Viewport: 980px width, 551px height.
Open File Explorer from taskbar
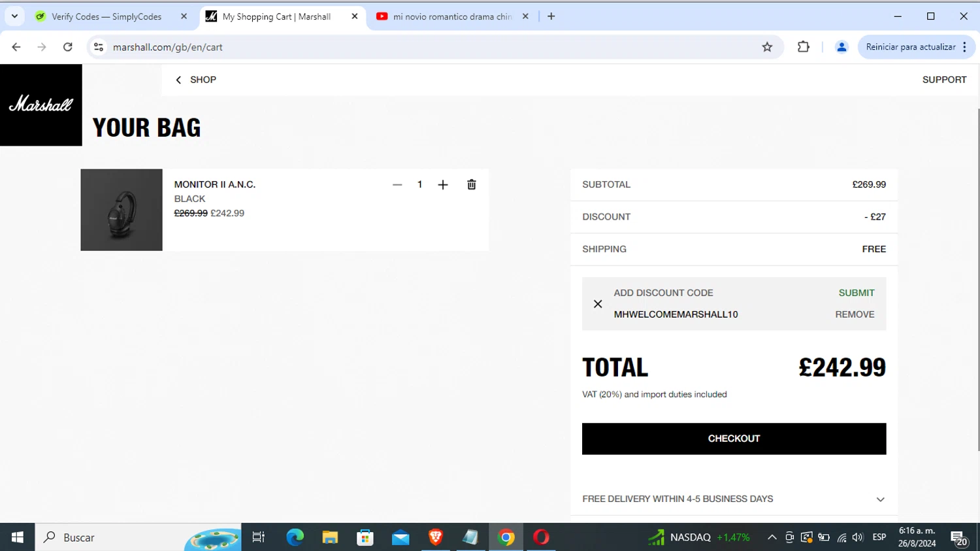tap(330, 537)
